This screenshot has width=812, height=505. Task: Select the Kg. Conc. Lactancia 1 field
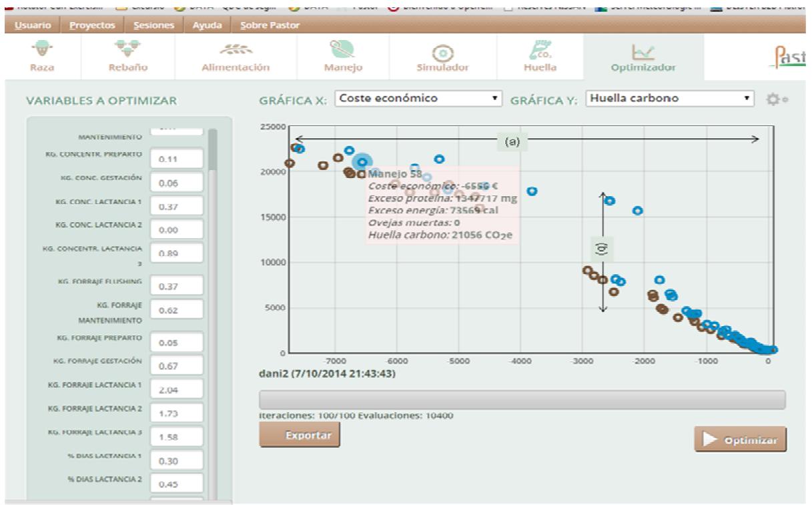(176, 207)
